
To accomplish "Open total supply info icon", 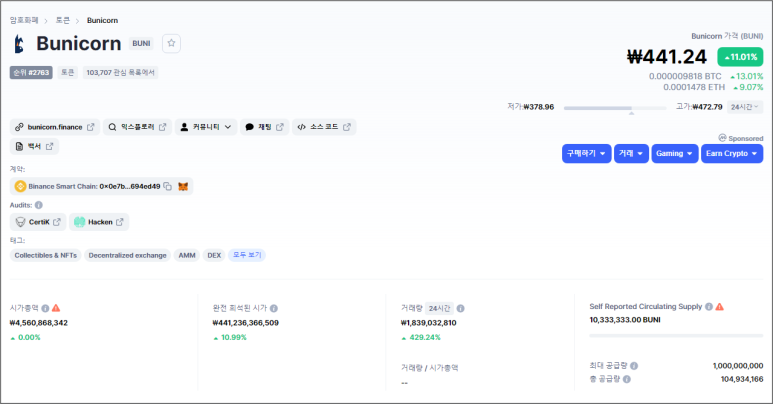I will click(x=627, y=379).
